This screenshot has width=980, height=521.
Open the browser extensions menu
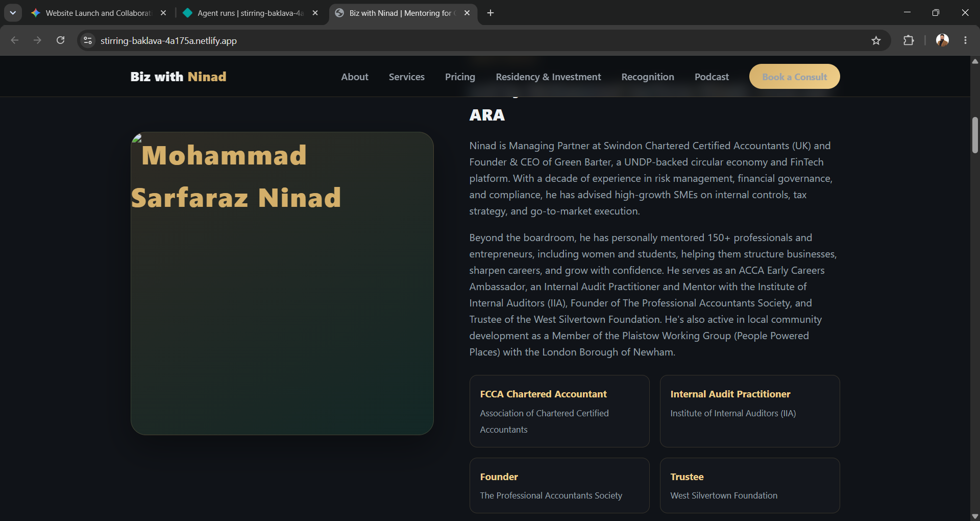(x=909, y=40)
